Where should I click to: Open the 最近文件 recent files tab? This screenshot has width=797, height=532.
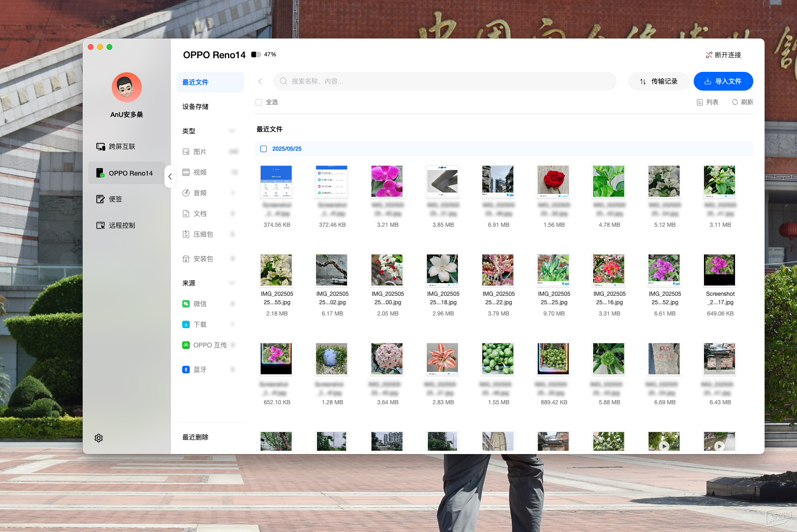(210, 82)
